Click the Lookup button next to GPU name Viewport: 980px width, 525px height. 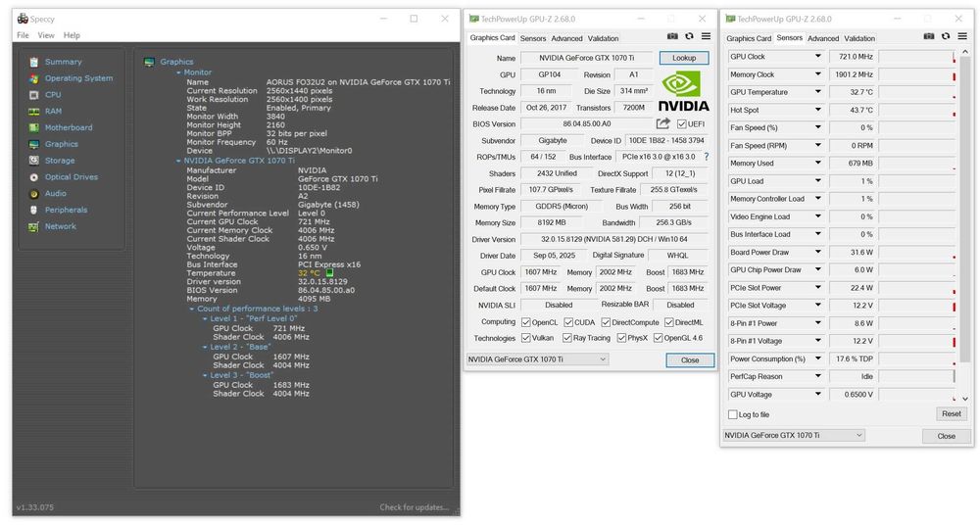[684, 58]
